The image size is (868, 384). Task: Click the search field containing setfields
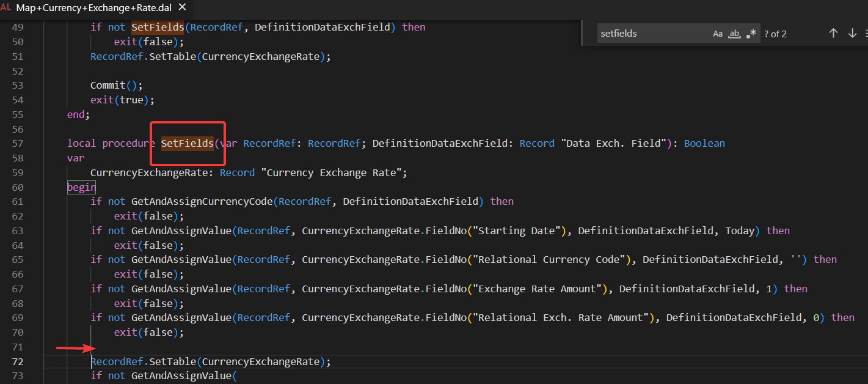point(647,34)
